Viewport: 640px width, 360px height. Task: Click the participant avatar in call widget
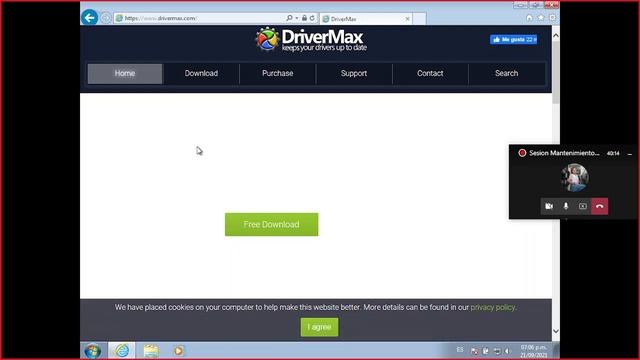[575, 178]
